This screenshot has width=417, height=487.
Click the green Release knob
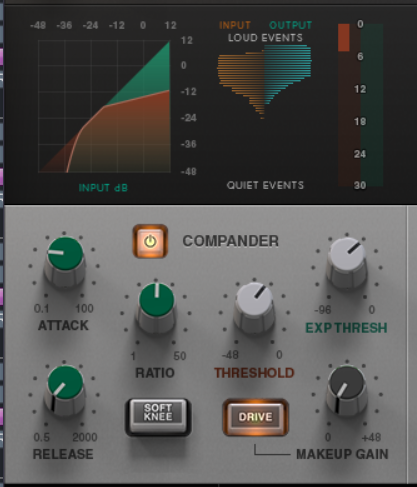tap(65, 391)
